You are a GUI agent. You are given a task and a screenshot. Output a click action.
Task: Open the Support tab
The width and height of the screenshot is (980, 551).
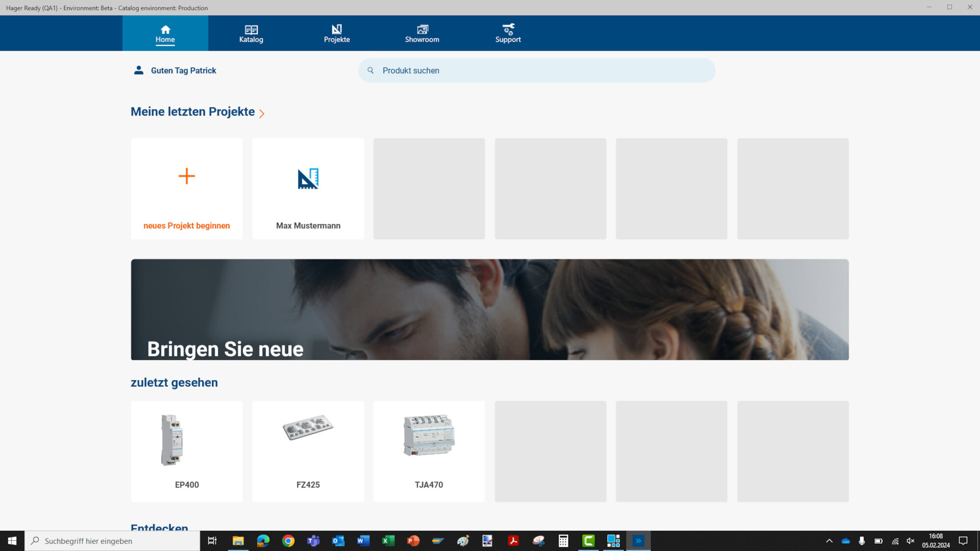tap(508, 33)
